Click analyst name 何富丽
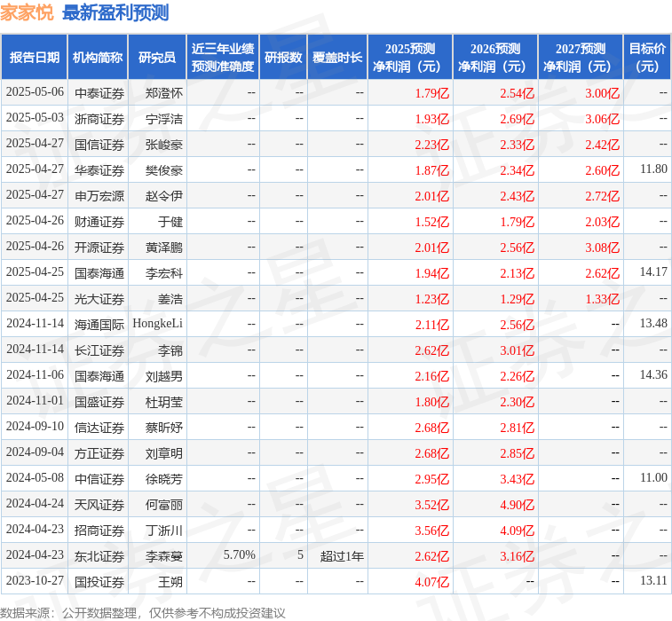Screen dimensions: 672x621 163,505
